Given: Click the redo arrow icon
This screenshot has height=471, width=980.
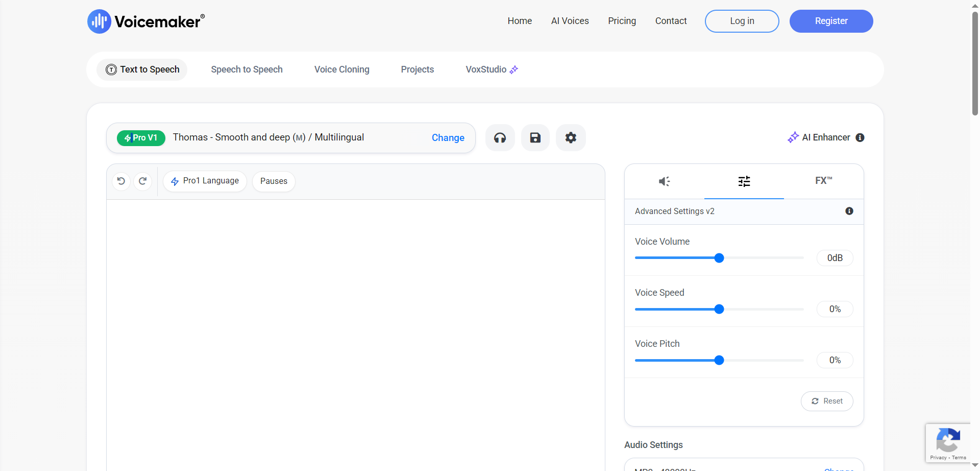Looking at the screenshot, I should [x=143, y=181].
